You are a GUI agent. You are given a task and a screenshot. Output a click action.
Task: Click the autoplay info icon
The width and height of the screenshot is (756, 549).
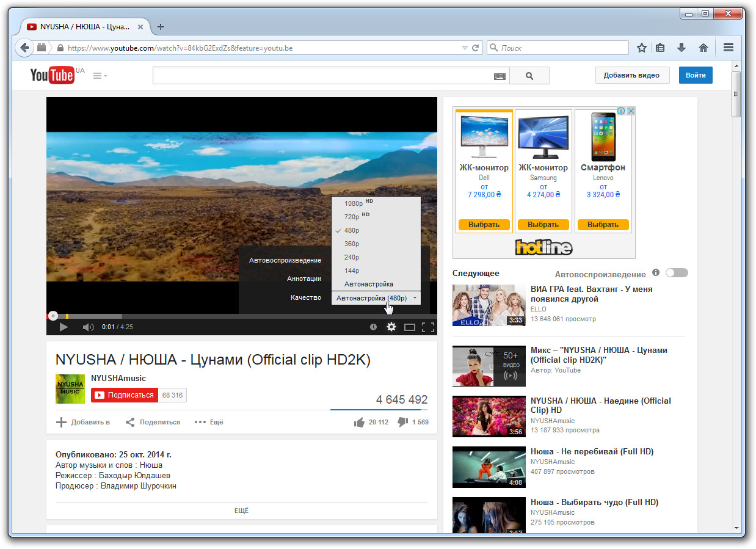tap(656, 273)
